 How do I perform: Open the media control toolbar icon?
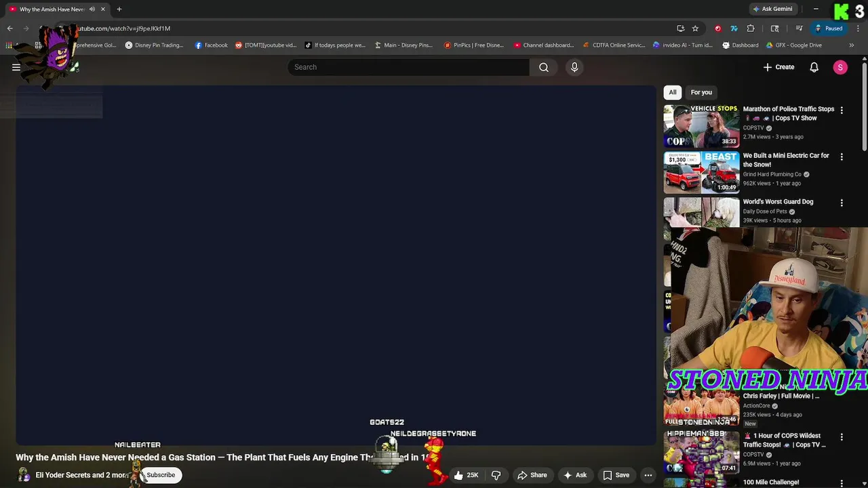[799, 28]
